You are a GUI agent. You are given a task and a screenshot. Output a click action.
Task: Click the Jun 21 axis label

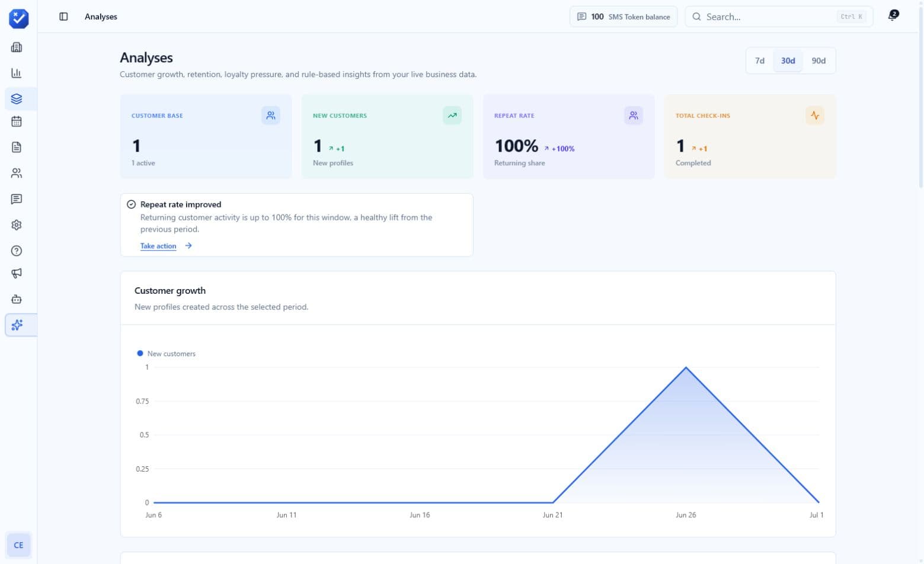[x=553, y=515]
